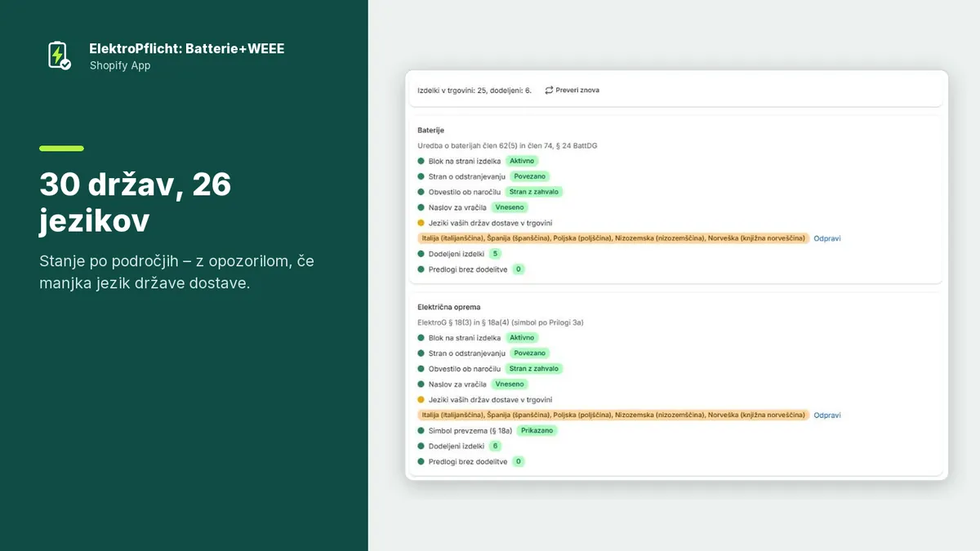Click green dot beside Naslov za vračila in Električna oprema
The image size is (980, 551).
coord(421,384)
